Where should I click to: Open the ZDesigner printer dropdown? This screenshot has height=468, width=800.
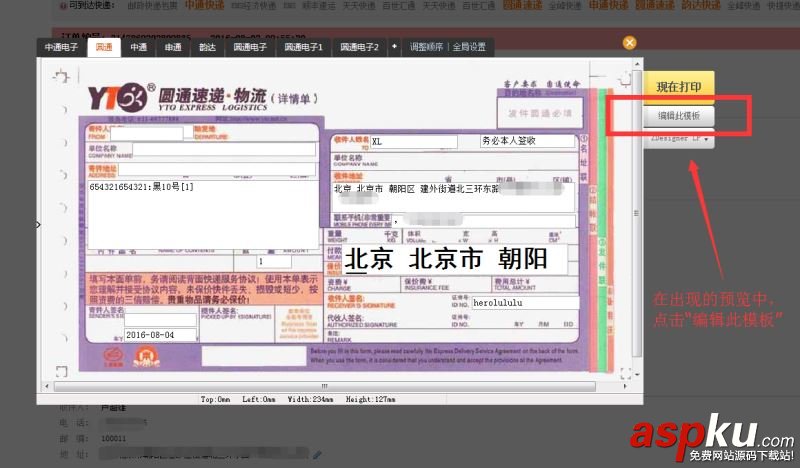679,138
